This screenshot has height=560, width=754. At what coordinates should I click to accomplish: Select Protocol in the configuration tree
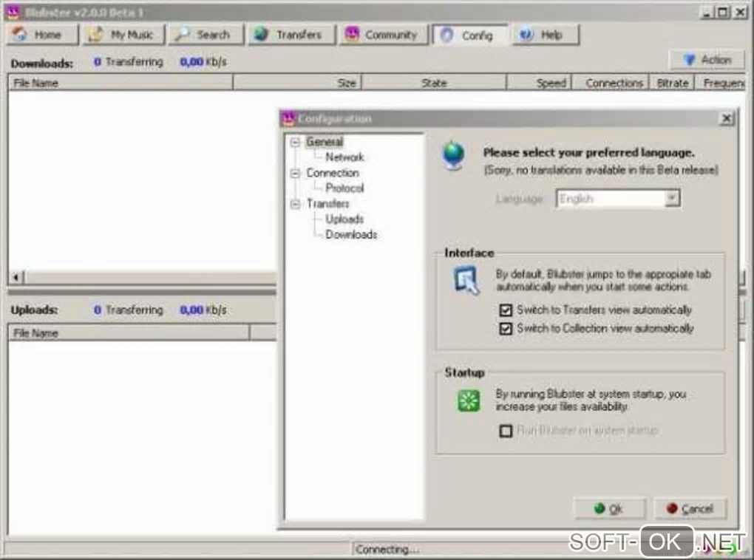pos(344,188)
